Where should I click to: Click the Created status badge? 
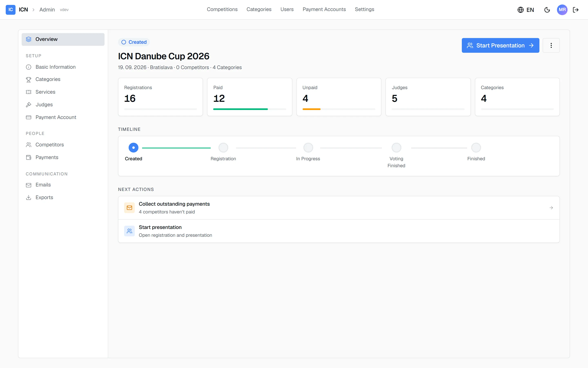(134, 42)
